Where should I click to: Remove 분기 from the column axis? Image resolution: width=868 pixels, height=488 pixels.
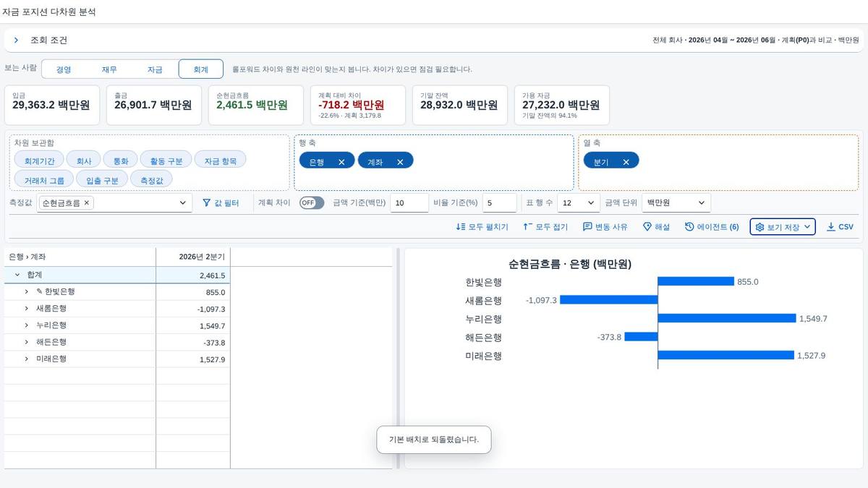[x=626, y=162]
